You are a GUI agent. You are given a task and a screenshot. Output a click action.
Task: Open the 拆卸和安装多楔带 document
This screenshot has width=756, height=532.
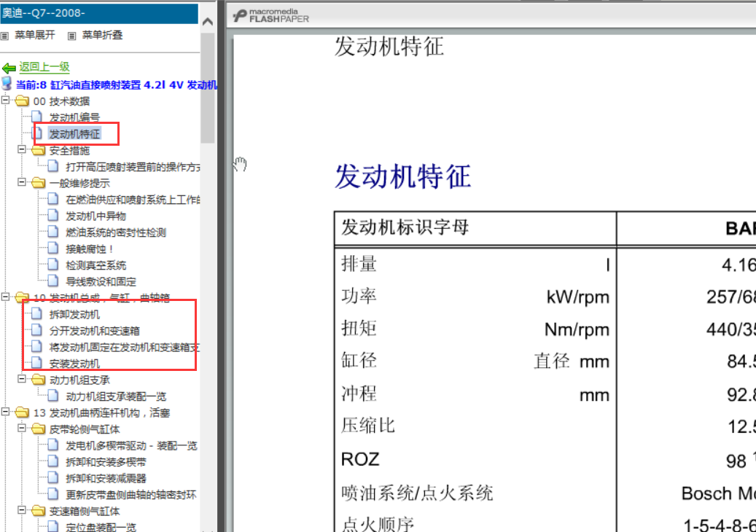106,461
